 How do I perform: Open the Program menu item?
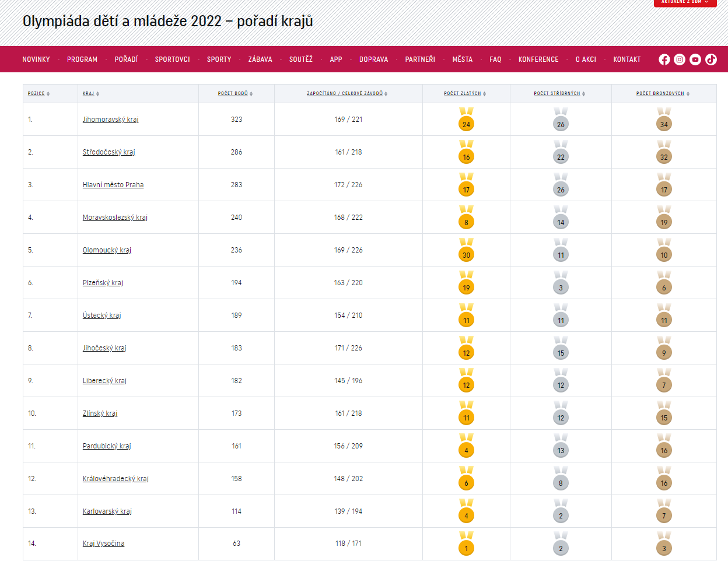click(82, 59)
